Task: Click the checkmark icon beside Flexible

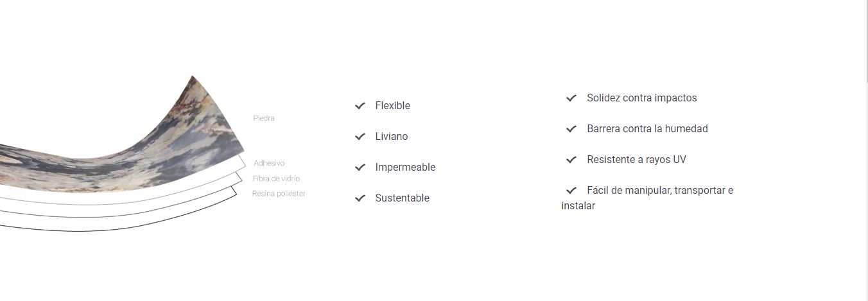Action: (360, 105)
